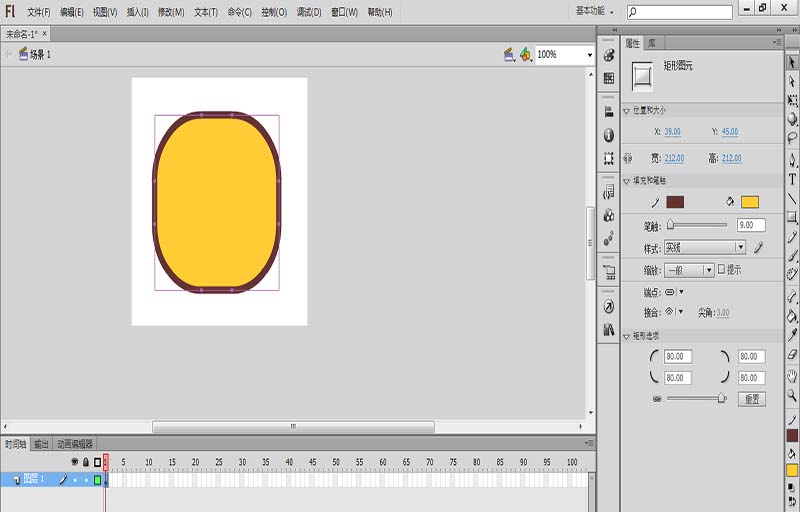Toggle corner radius lock icon
The width and height of the screenshot is (800, 512).
coord(657,399)
